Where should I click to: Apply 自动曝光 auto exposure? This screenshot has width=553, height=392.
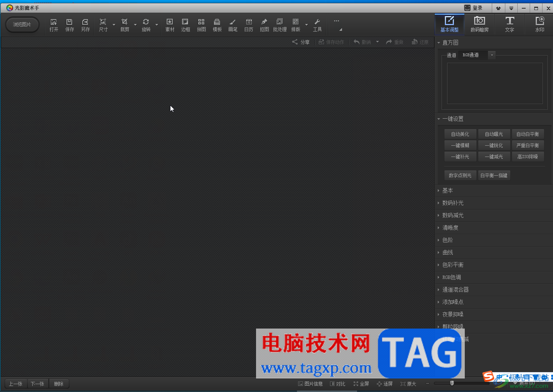[494, 134]
